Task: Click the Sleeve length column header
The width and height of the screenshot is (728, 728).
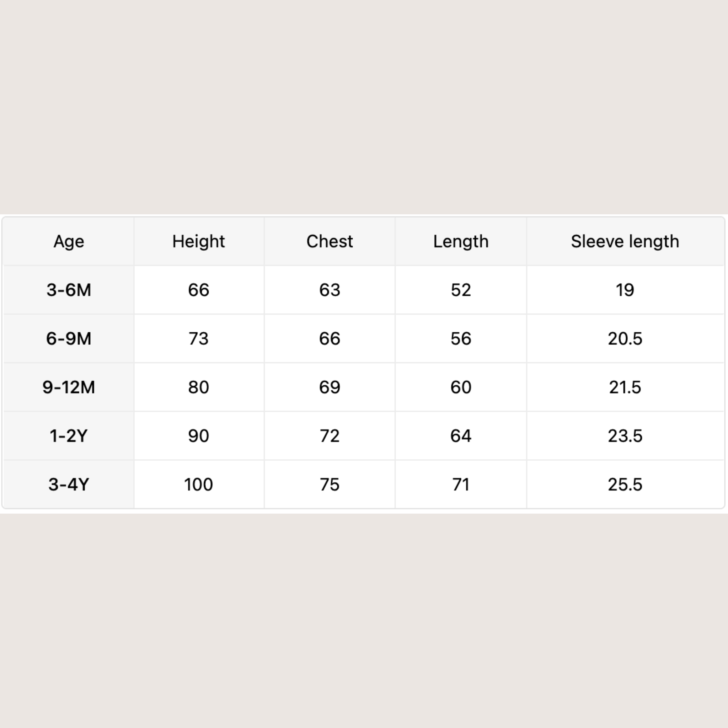Action: coord(625,241)
